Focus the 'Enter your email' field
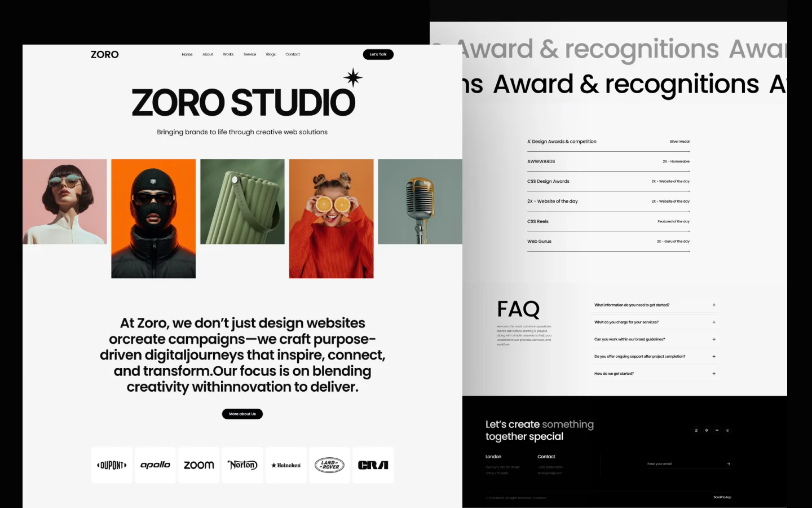The image size is (812, 508). 682,464
